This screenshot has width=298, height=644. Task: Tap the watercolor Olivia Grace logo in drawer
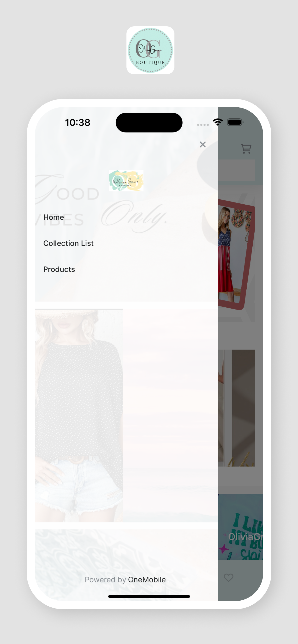click(x=126, y=180)
